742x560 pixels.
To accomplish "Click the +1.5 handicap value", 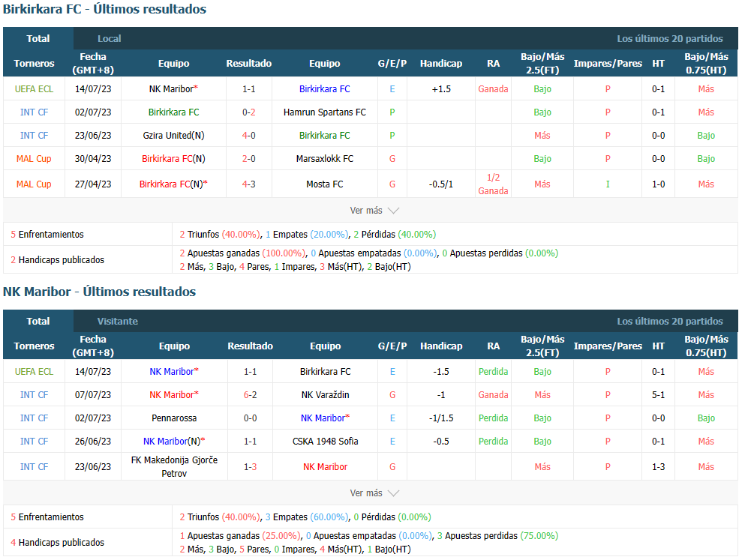I will click(441, 89).
